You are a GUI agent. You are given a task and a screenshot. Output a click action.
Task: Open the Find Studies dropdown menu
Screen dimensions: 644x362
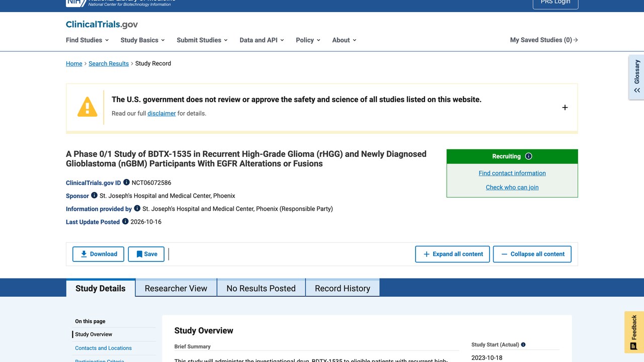[x=87, y=40]
